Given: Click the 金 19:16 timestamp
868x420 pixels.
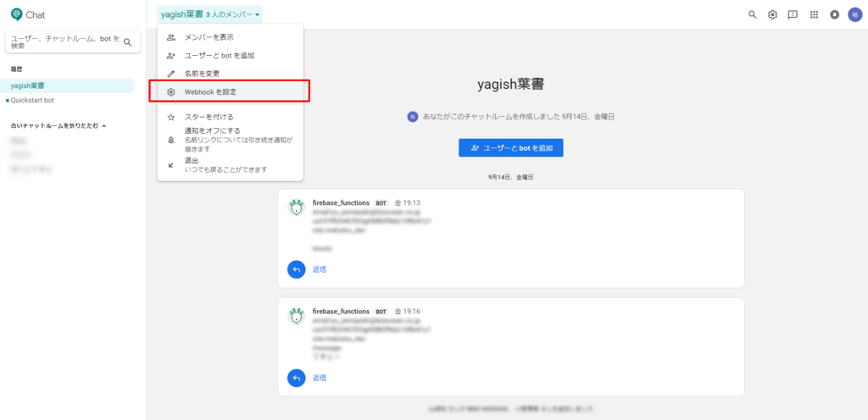Looking at the screenshot, I should [x=408, y=311].
